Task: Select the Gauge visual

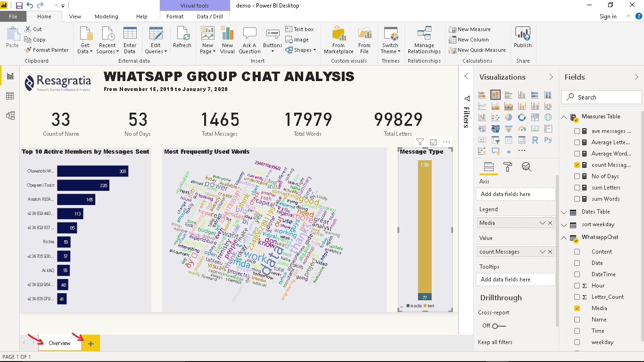Action: pos(522,128)
